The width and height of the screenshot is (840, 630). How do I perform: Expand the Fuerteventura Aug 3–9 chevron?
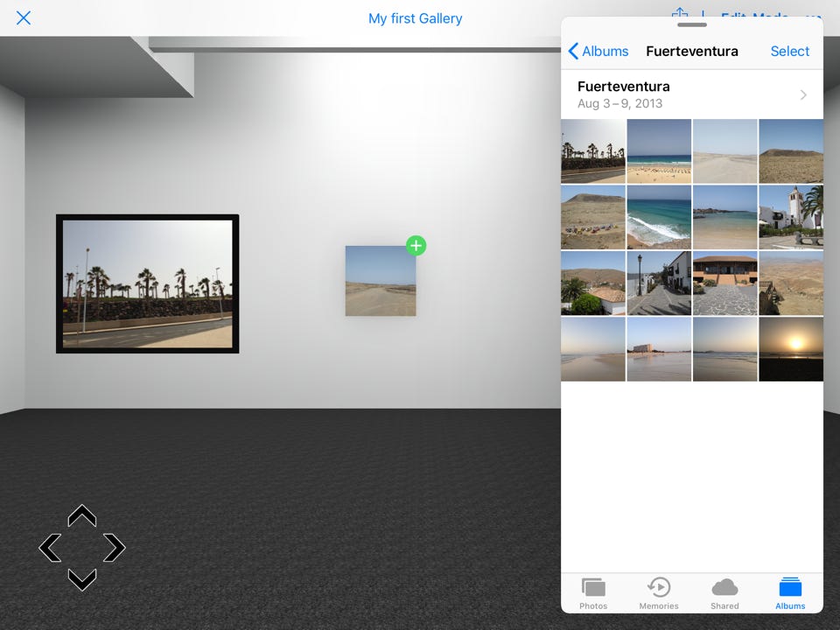point(803,94)
